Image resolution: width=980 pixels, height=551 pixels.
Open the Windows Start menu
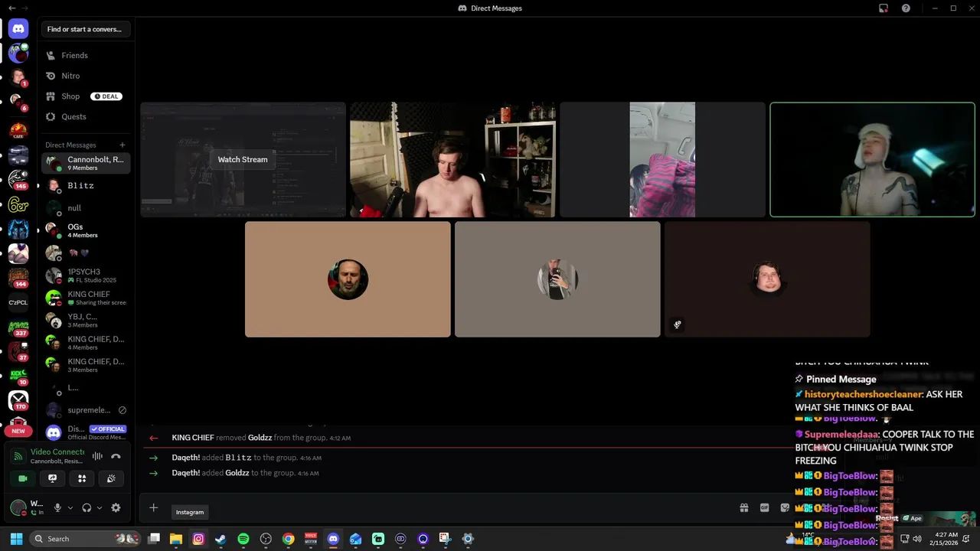[x=16, y=539]
